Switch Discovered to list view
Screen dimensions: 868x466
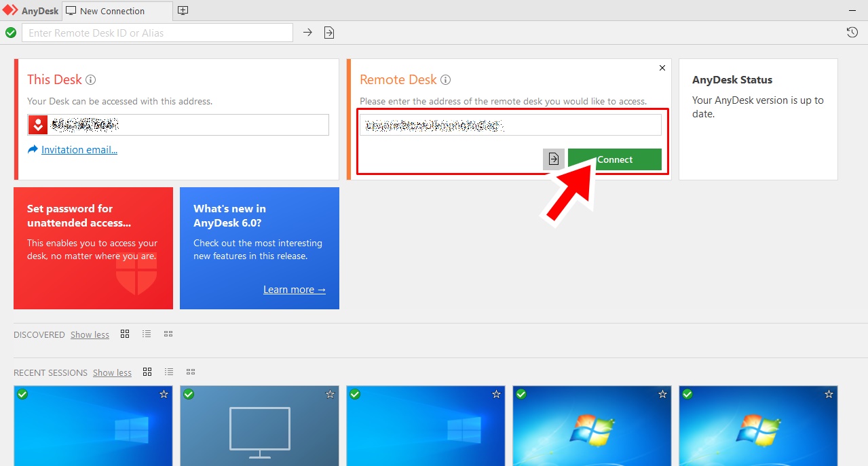pos(147,334)
